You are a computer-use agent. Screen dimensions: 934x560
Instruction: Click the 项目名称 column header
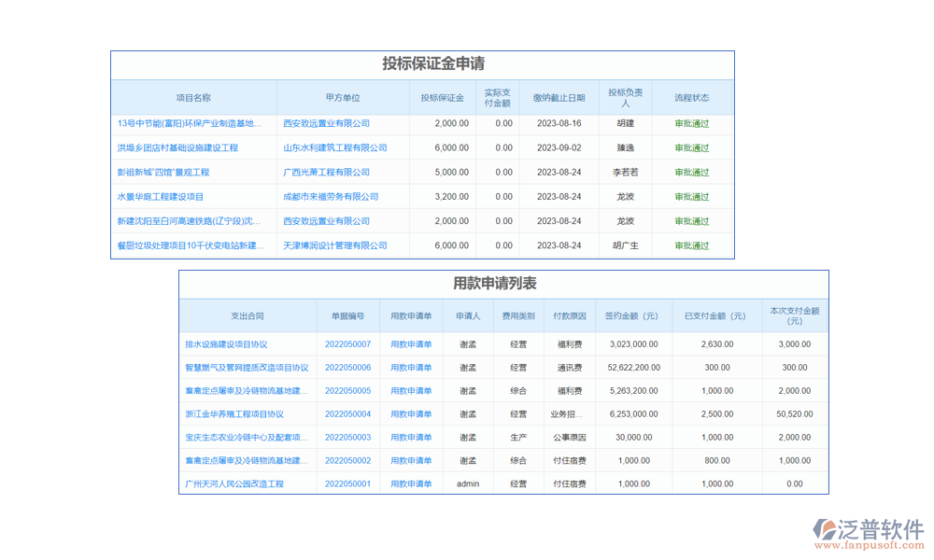pyautogui.click(x=193, y=97)
